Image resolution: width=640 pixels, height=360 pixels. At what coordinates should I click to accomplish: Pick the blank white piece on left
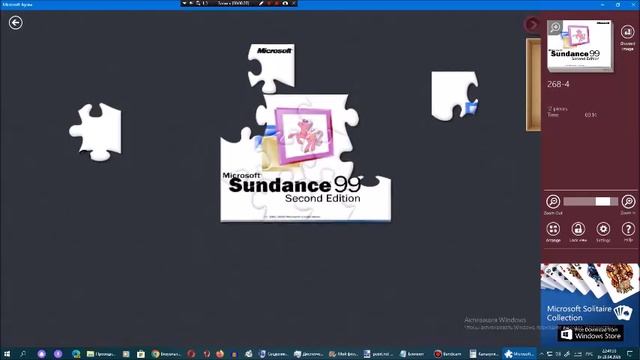[x=96, y=131]
